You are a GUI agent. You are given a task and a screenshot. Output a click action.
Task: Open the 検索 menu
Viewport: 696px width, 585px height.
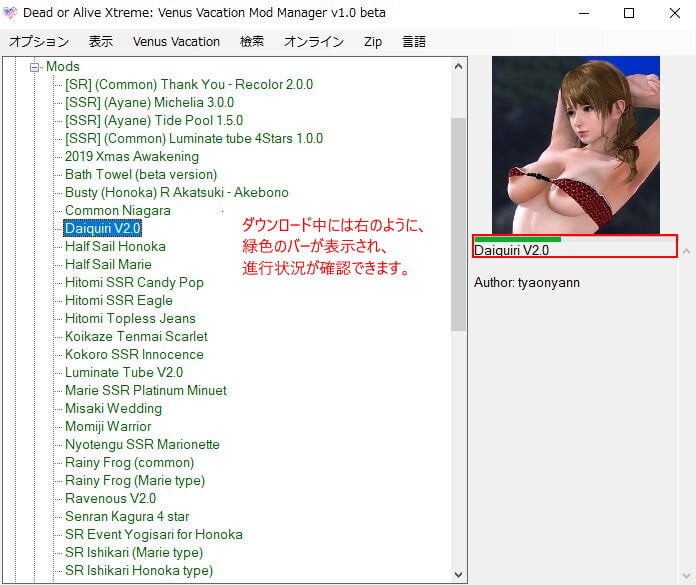pos(252,42)
